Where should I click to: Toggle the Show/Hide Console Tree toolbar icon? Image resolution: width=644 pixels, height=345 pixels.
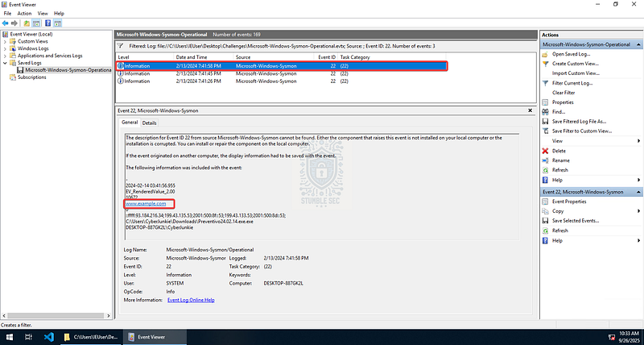pos(36,23)
